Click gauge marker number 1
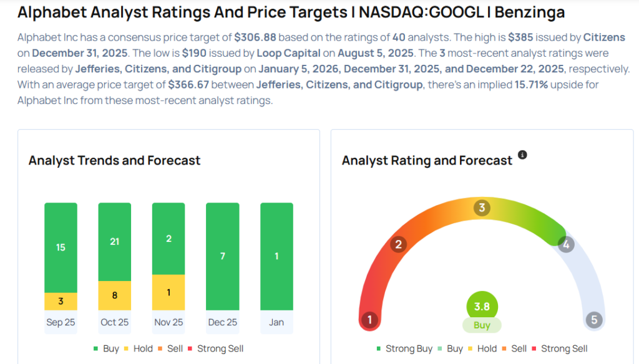 369,320
